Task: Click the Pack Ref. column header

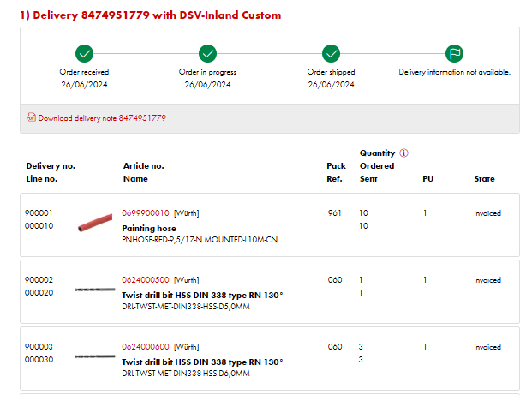Action: 335,172
